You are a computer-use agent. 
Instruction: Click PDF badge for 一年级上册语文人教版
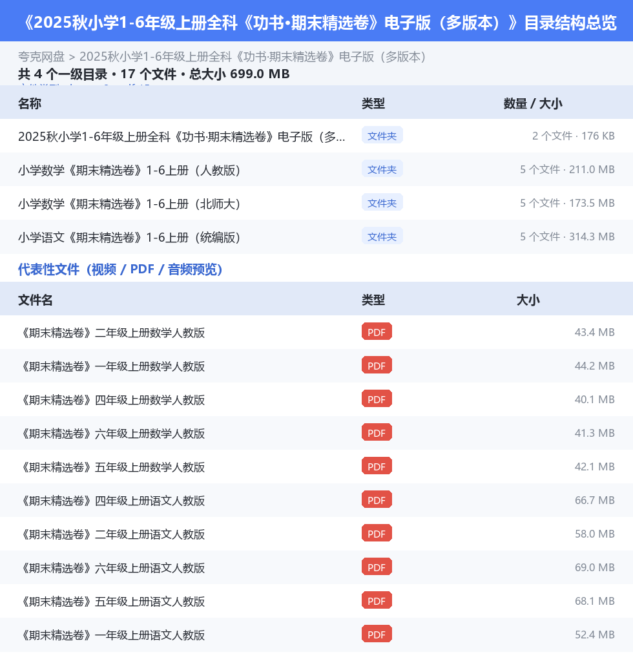point(377,634)
